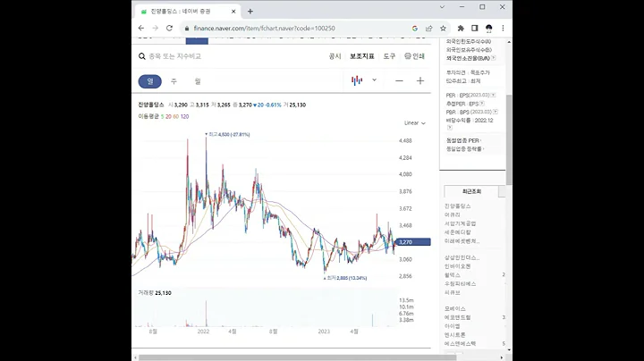
Task: Open the Chrome profile avatar
Action: pos(488,29)
